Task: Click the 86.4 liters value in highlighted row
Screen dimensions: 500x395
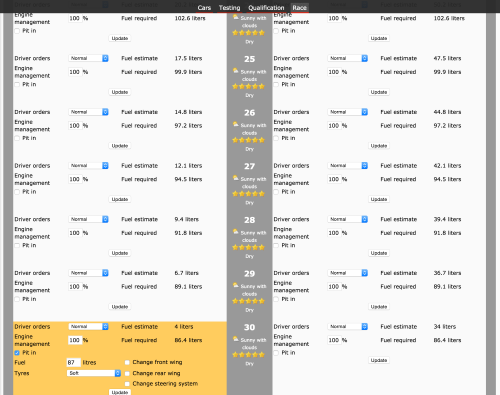Action: tap(188, 340)
